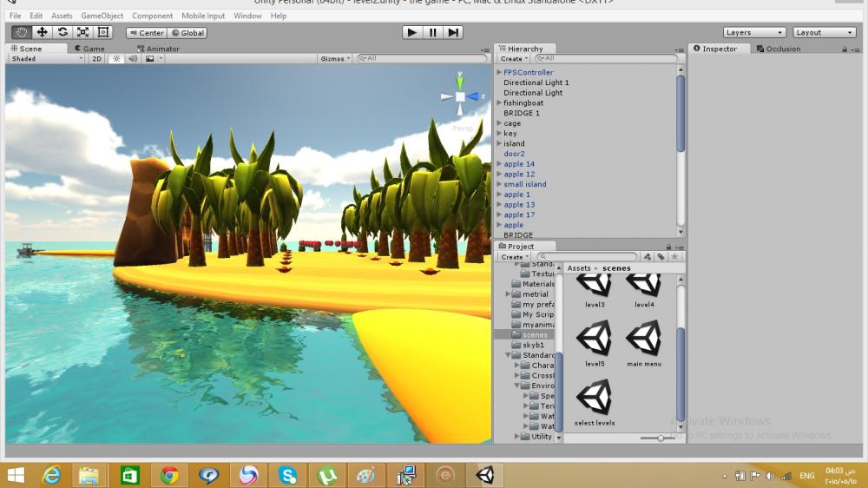The width and height of the screenshot is (868, 488).
Task: Select the Rect transform tool
Action: click(103, 33)
